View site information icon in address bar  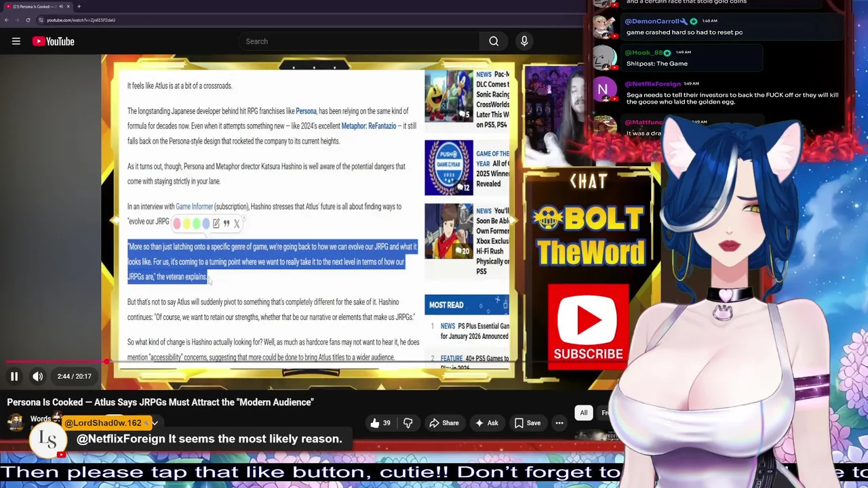(41, 20)
